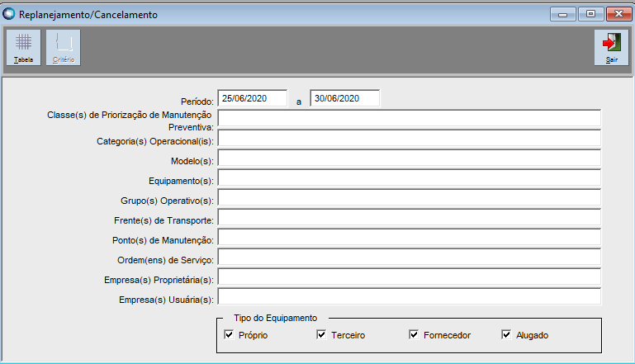The width and height of the screenshot is (635, 364).
Task: Focus the Empresa(s) Proprietária(s) field
Action: pos(409,277)
